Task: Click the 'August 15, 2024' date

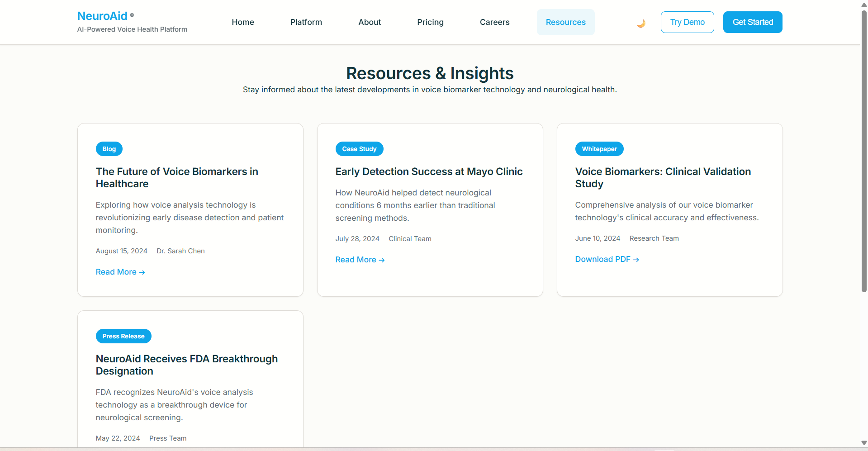Action: coord(122,251)
